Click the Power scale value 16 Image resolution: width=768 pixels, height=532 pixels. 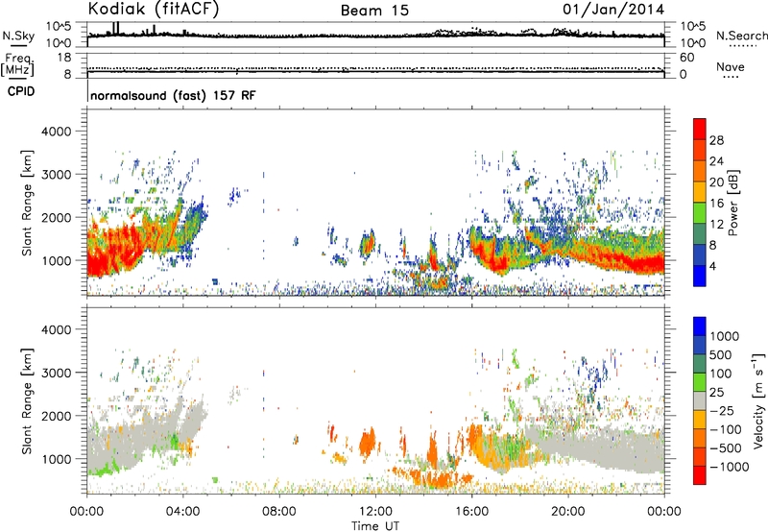pos(716,203)
